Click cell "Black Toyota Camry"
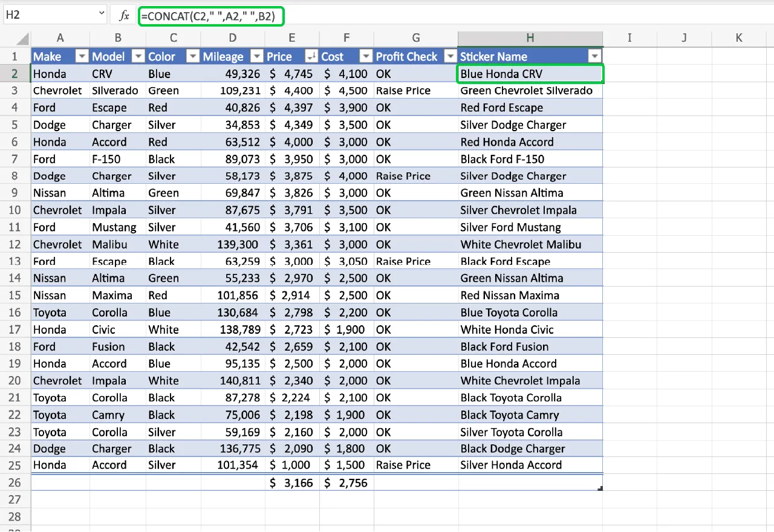This screenshot has height=532, width=774. 530,415
